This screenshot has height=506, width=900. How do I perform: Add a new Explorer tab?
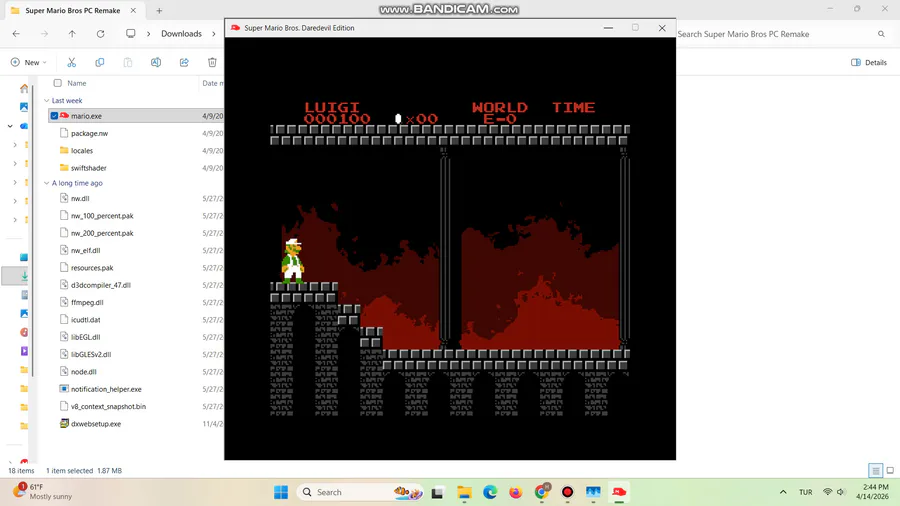tap(159, 10)
